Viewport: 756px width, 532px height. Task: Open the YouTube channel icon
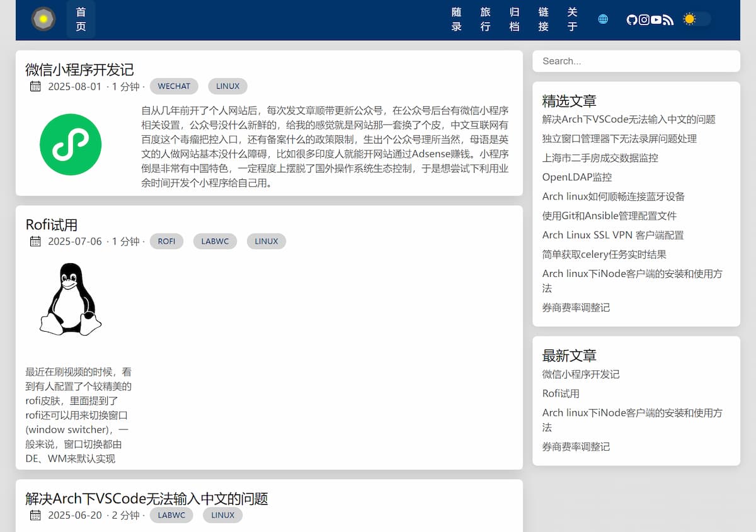coord(656,20)
